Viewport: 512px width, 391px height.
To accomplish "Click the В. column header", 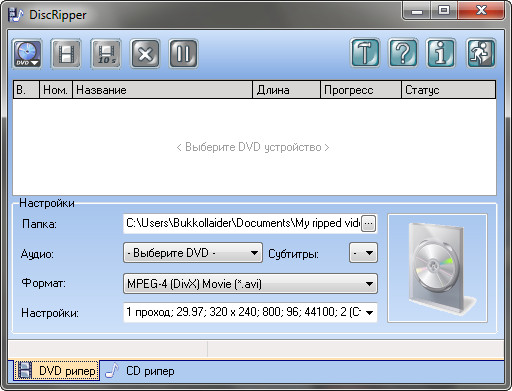I will pyautogui.click(x=26, y=90).
